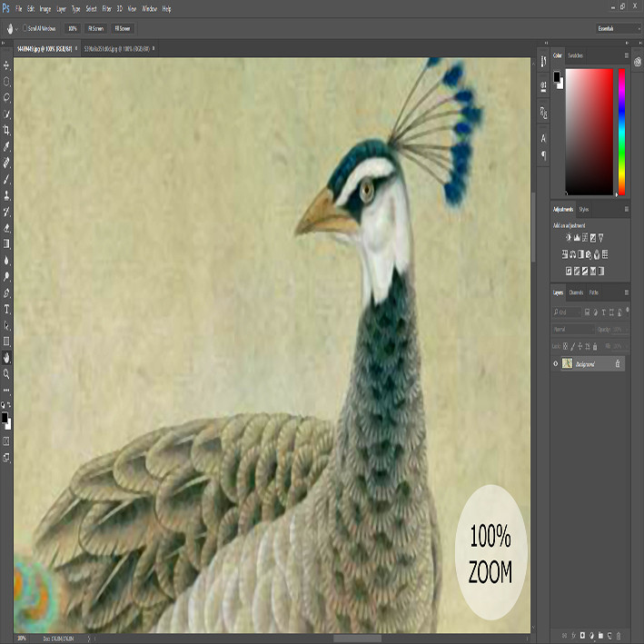Open layer Kind filter dropdown

[x=567, y=312]
